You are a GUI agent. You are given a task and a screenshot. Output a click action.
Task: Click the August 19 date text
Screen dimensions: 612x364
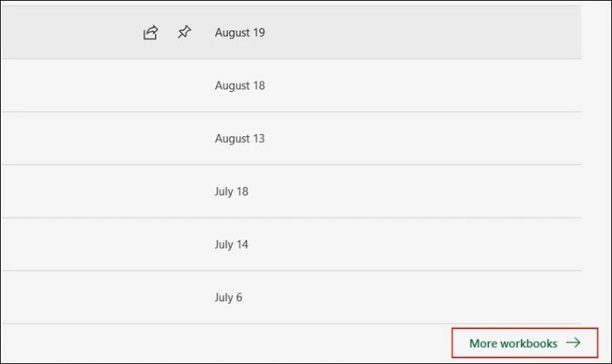[239, 33]
